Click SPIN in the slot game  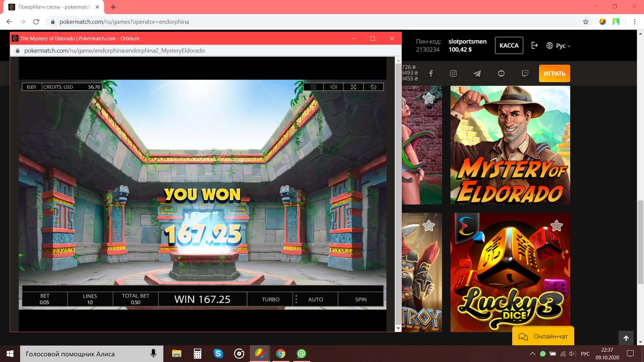[x=361, y=299]
